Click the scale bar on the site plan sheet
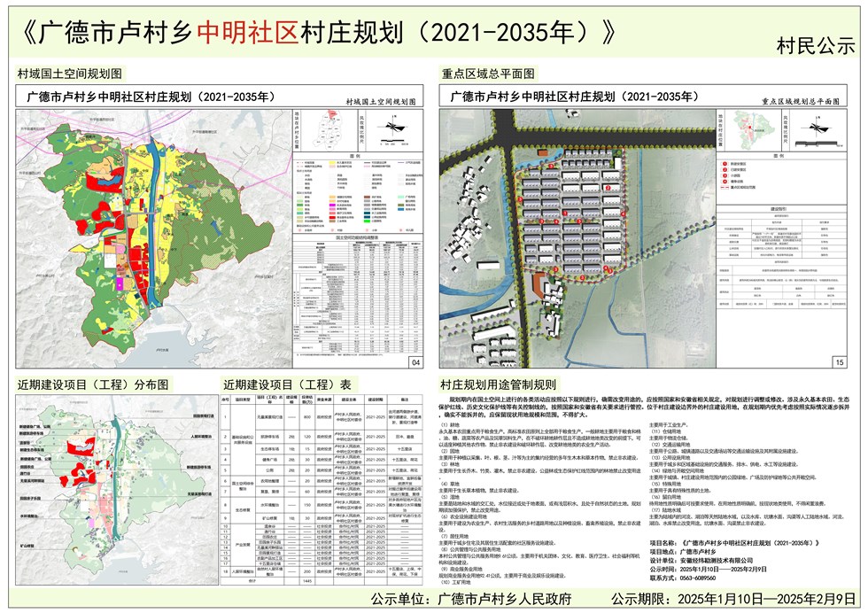 click(x=820, y=144)
